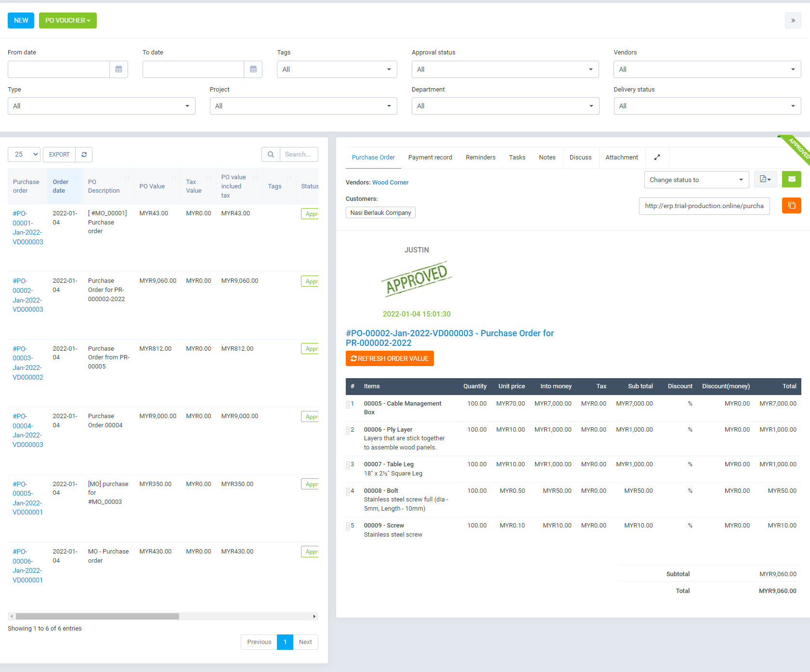Viewport: 810px width, 672px height.
Task: Open the Attachment tab
Action: (621, 157)
